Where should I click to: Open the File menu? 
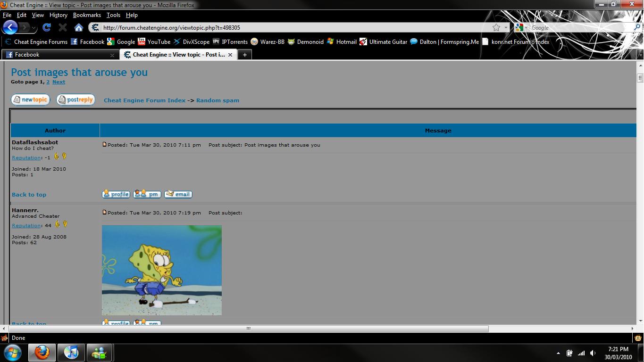pyautogui.click(x=7, y=15)
